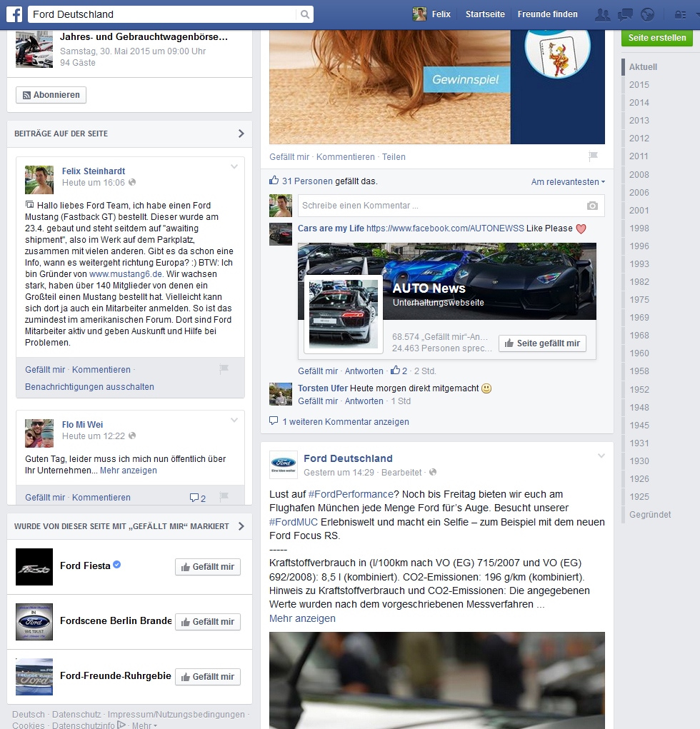
Task: Expand Beiträge auf der Seite section arrow
Action: pyautogui.click(x=241, y=134)
